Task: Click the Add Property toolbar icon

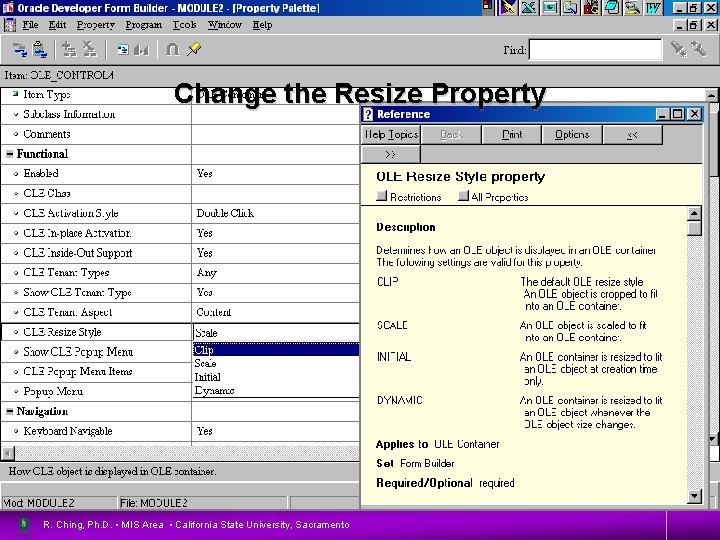Action: tap(69, 50)
